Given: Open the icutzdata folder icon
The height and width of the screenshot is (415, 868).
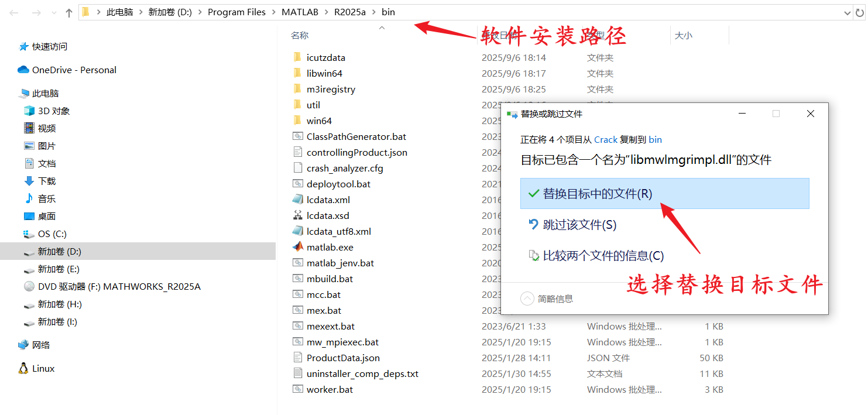Looking at the screenshot, I should point(297,57).
